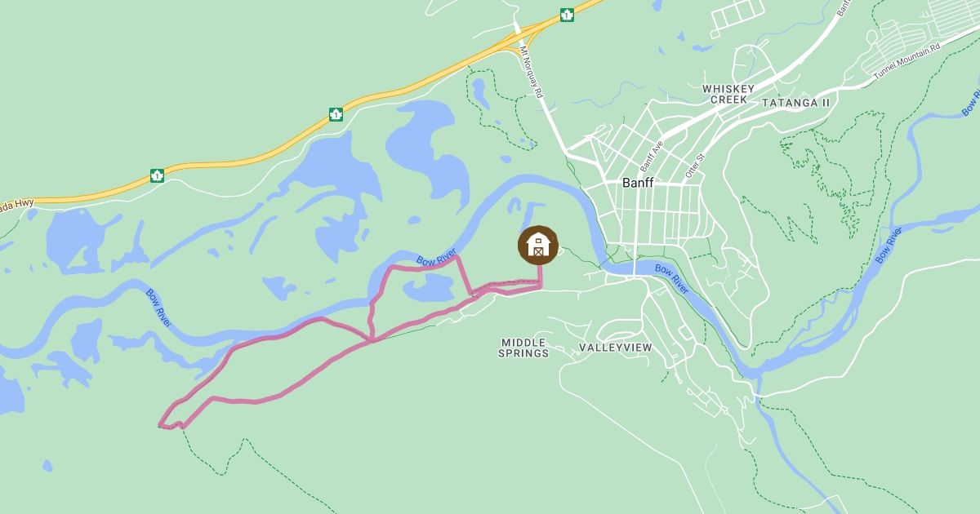Click the Tunnel Mountain Rd label
The height and width of the screenshot is (514, 980).
pyautogui.click(x=906, y=62)
